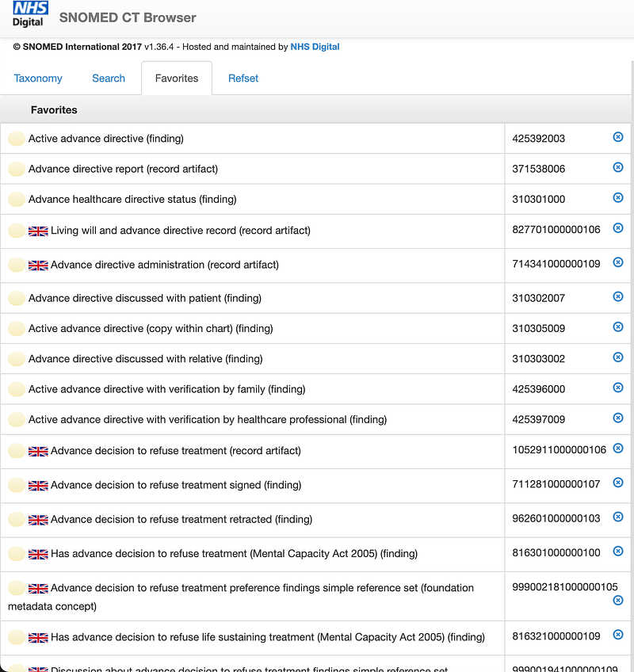Switch to the Search tab
634x672 pixels.
pyautogui.click(x=109, y=78)
